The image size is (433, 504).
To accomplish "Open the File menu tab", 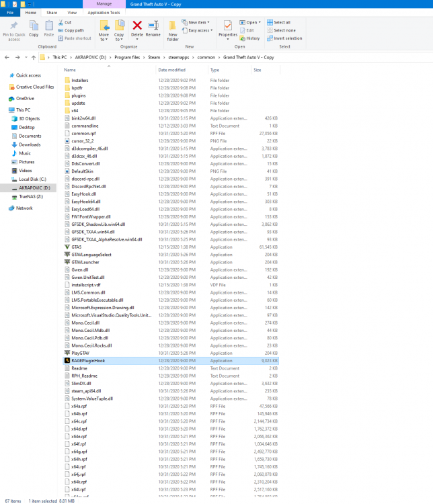I will click(10, 13).
